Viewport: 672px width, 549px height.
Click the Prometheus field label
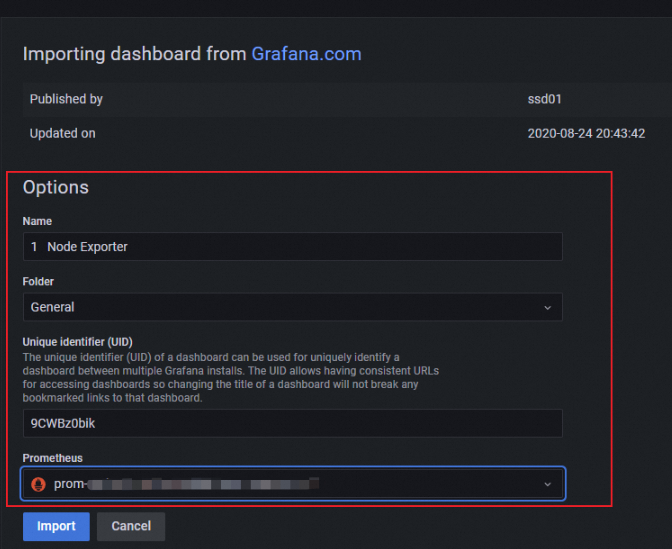pos(52,458)
